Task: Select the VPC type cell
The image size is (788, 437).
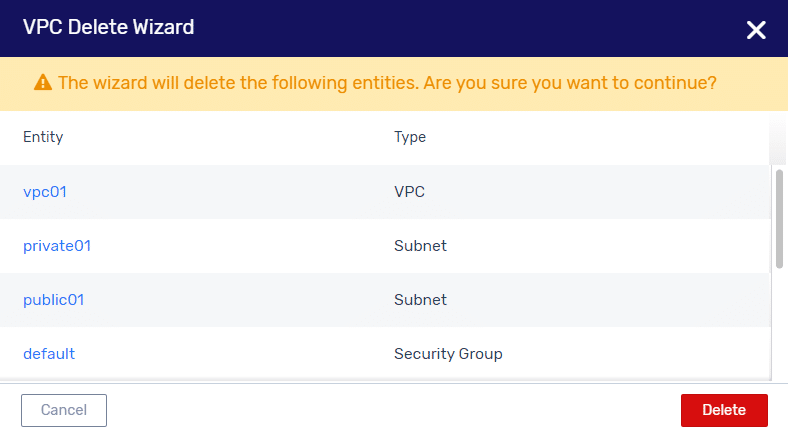Action: (409, 192)
